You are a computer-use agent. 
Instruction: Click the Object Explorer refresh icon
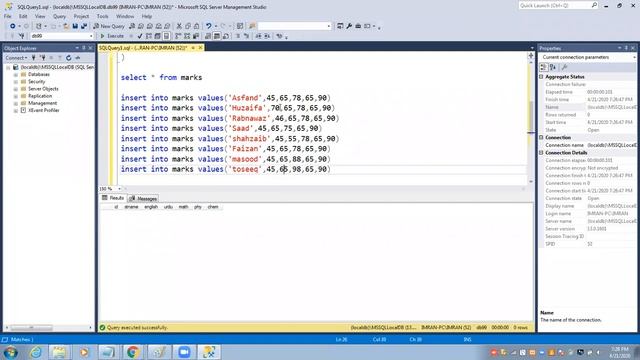click(x=69, y=58)
